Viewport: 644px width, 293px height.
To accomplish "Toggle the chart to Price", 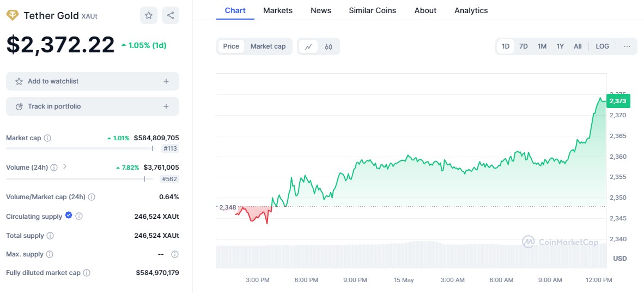I will point(231,46).
